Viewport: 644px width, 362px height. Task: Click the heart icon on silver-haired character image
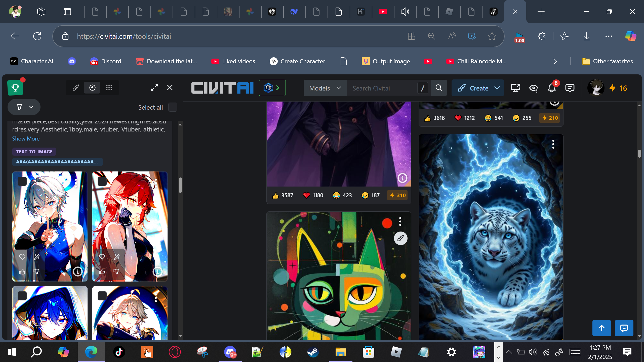coord(22,257)
